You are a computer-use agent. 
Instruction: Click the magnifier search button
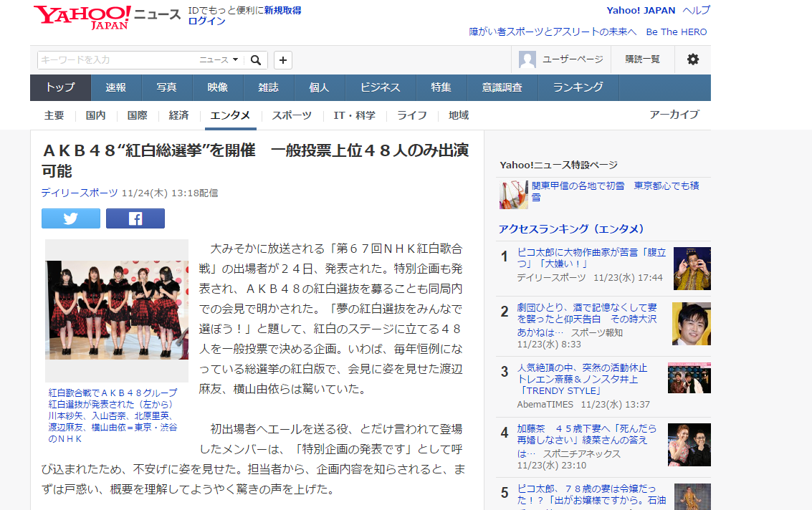(256, 60)
